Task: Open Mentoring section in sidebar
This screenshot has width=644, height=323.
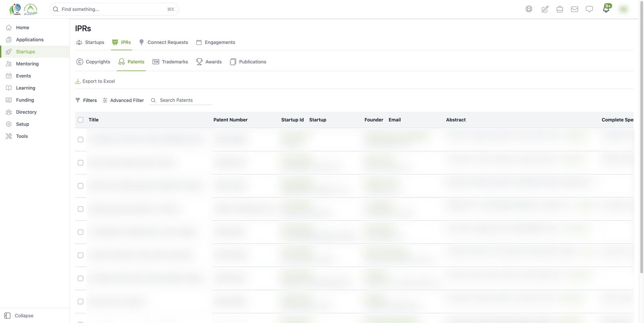Action: [35, 64]
